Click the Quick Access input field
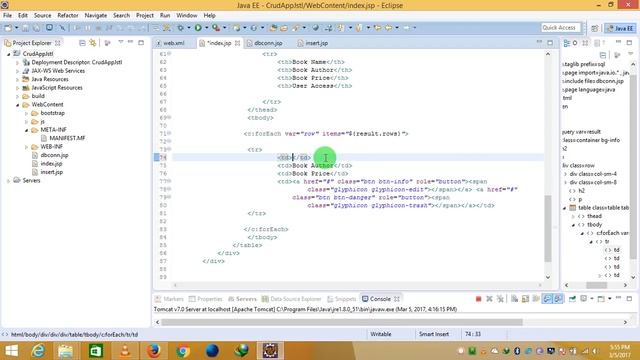Screen dimensions: 640x360 coord(560,28)
